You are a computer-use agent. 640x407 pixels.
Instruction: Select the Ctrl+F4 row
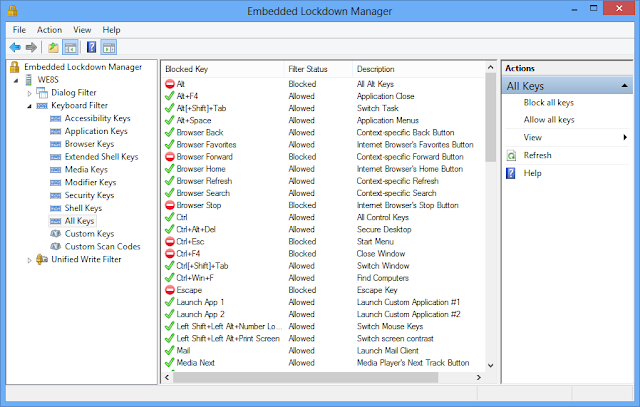click(323, 254)
